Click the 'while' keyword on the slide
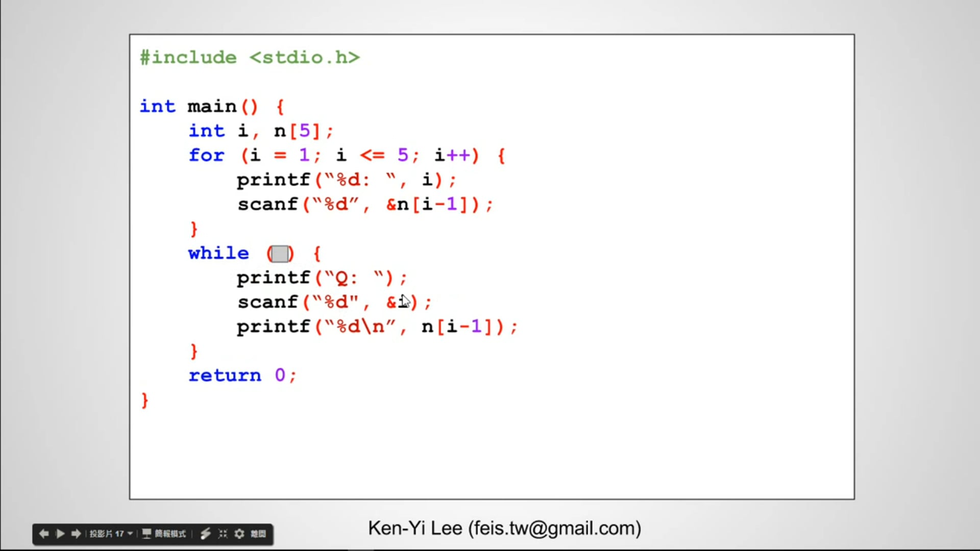The image size is (980, 551). [x=218, y=253]
